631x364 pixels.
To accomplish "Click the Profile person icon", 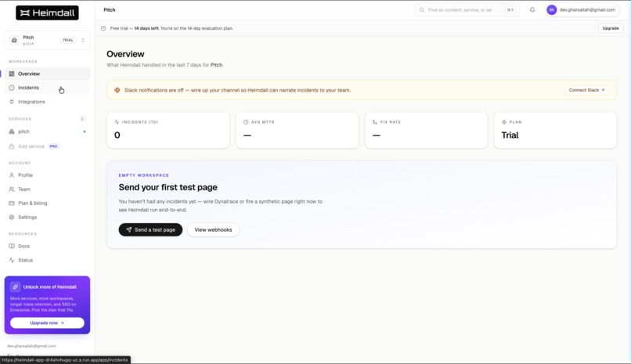I will (12, 175).
